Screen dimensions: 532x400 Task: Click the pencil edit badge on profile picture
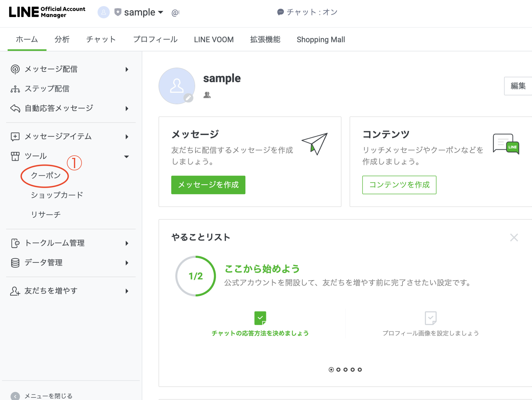[x=188, y=98]
